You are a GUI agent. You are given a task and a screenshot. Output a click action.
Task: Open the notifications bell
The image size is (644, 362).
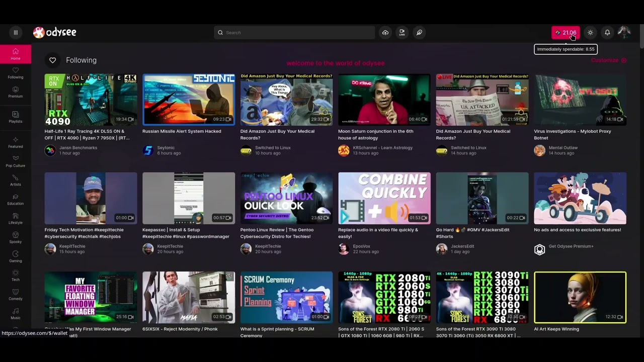607,33
